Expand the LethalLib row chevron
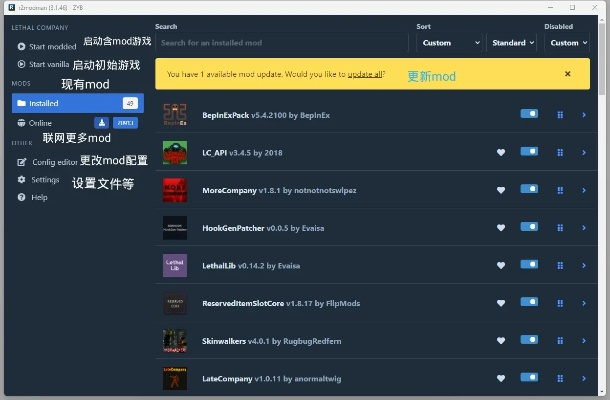The height and width of the screenshot is (400, 610). (x=584, y=265)
